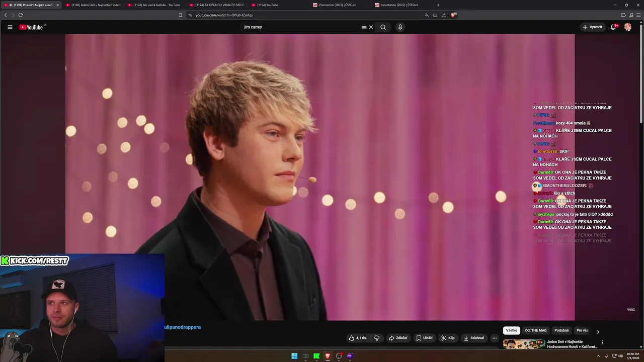Viewport: 644px width, 362px height.
Task: Show more filter chips with right arrow
Action: pyautogui.click(x=598, y=332)
